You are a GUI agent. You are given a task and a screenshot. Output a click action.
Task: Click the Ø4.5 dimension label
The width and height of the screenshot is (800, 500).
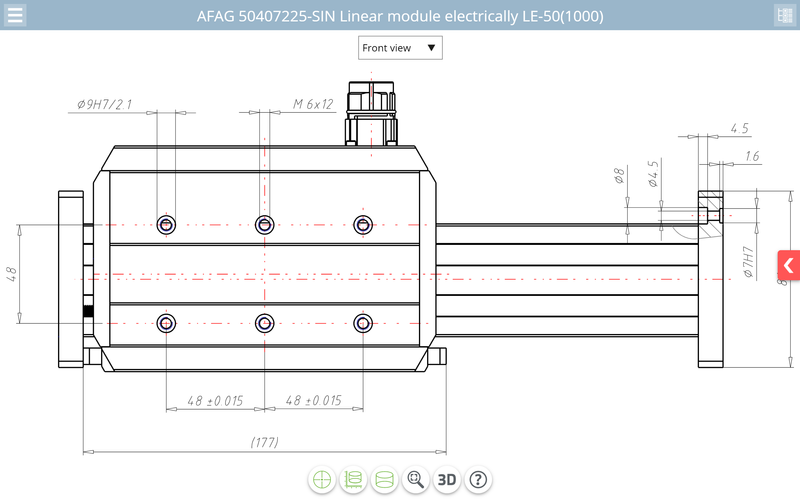point(653,173)
